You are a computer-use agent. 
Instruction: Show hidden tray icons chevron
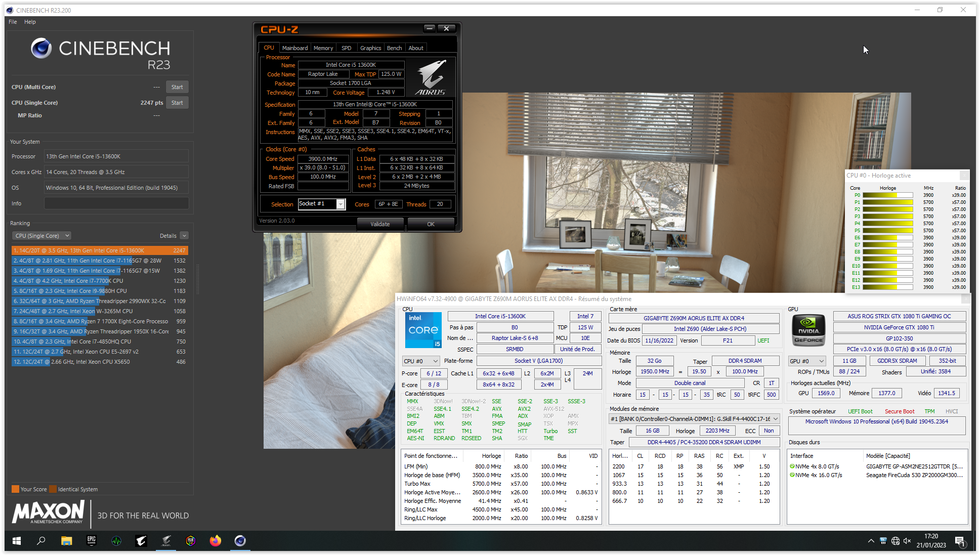coord(871,541)
